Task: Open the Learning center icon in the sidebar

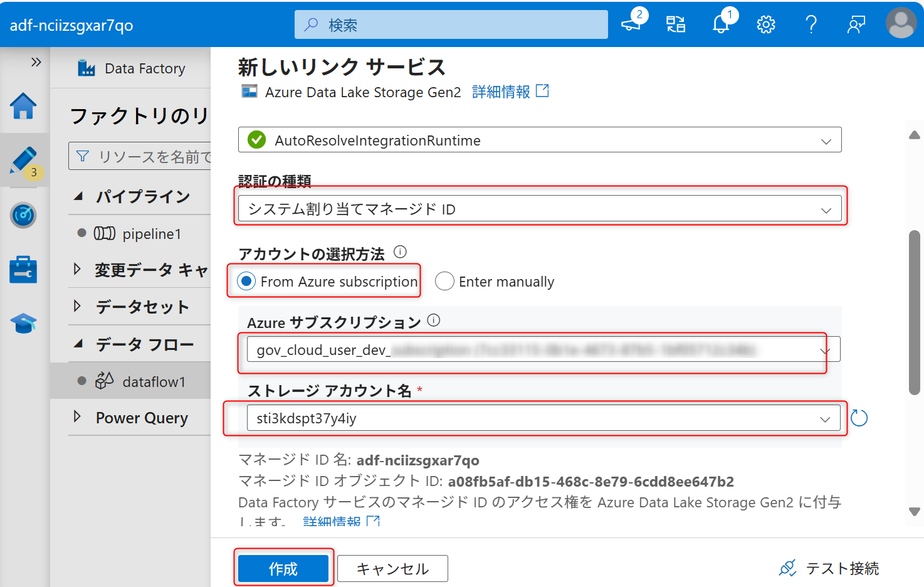Action: click(23, 323)
